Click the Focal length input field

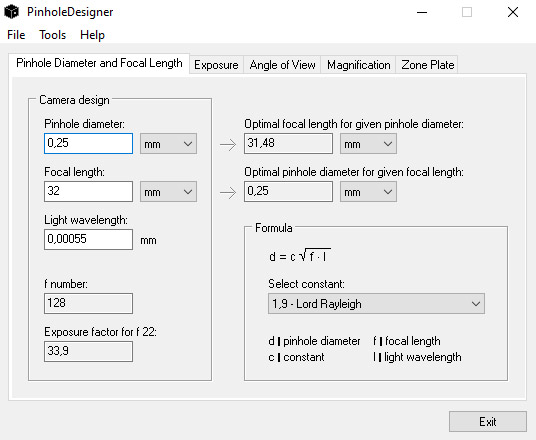[89, 191]
